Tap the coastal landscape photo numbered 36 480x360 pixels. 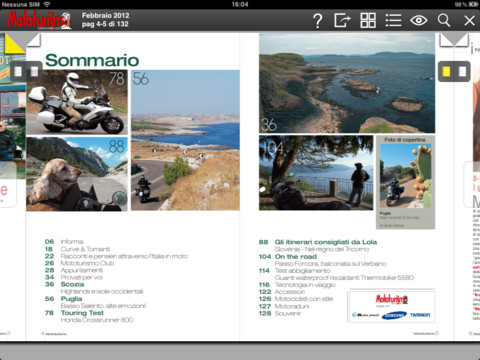point(347,83)
